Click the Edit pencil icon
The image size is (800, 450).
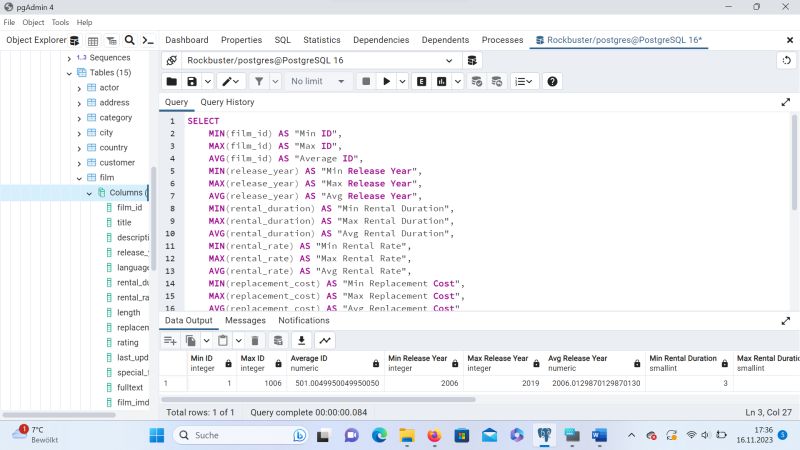pyautogui.click(x=230, y=81)
